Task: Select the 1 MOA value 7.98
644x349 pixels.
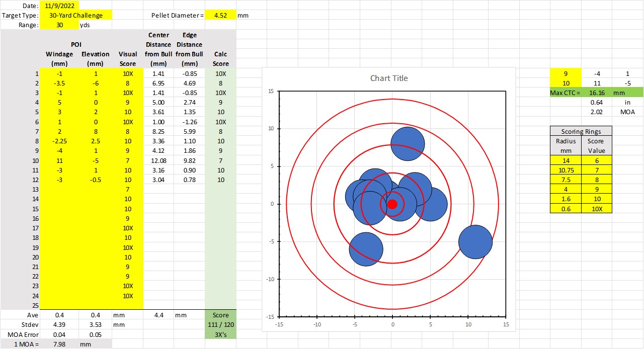Action: [x=59, y=344]
